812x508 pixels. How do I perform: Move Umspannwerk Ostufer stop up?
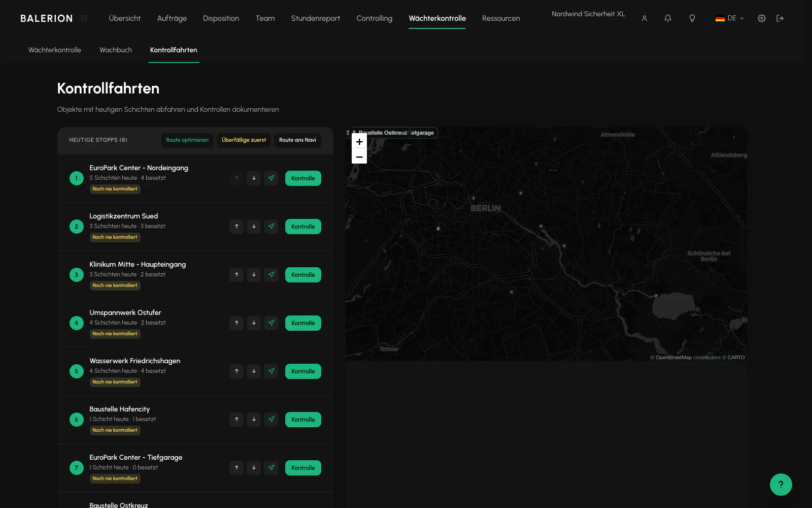(x=236, y=323)
